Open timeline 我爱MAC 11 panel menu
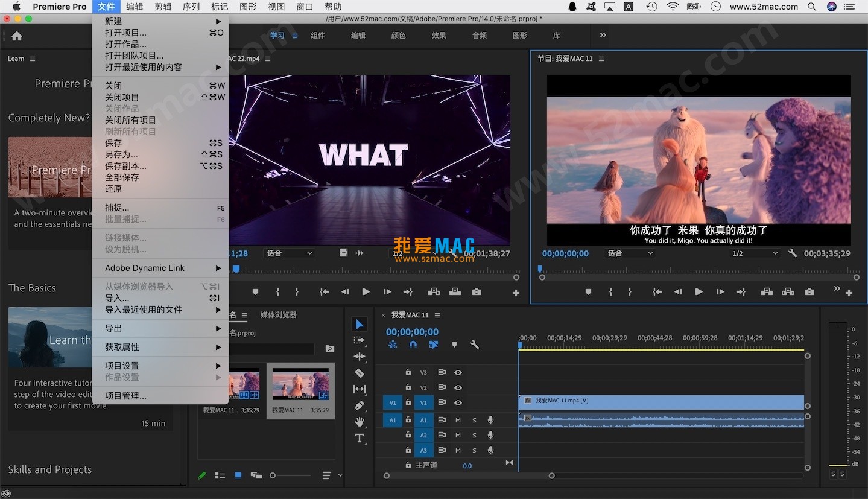This screenshot has width=868, height=499. click(437, 315)
